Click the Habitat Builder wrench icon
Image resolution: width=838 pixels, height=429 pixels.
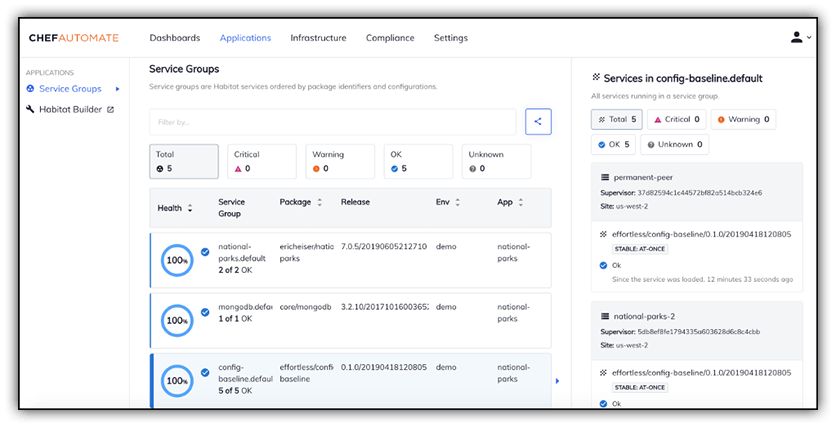click(30, 109)
